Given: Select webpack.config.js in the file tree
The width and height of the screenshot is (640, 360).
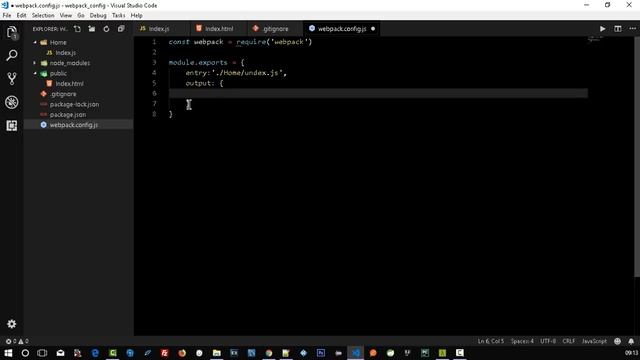Looking at the screenshot, I should (73, 124).
